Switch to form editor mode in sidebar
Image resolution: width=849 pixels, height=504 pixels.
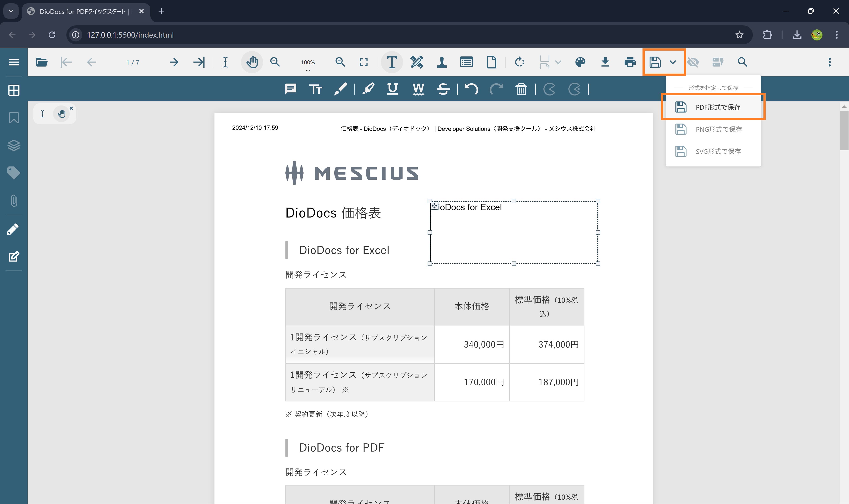14,256
